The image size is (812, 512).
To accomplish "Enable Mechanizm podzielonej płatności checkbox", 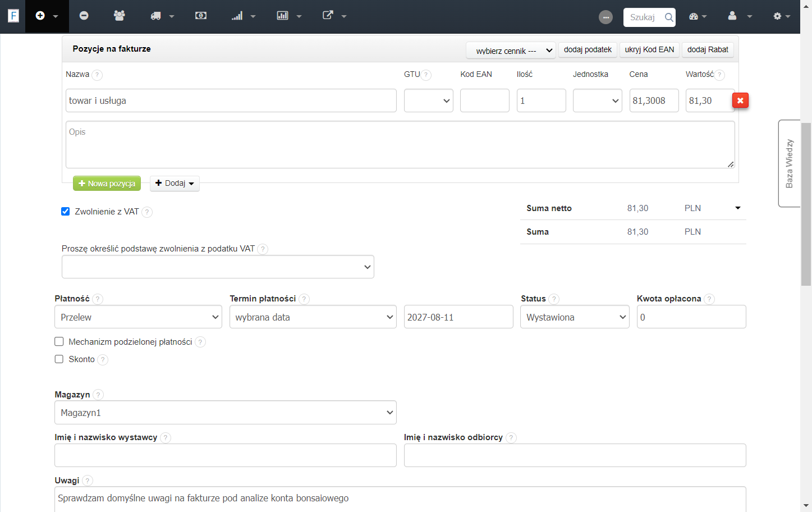I will point(59,341).
